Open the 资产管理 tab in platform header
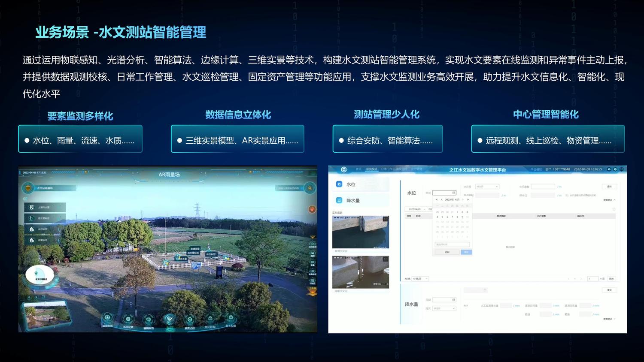This screenshot has width=644, height=362. [x=416, y=169]
